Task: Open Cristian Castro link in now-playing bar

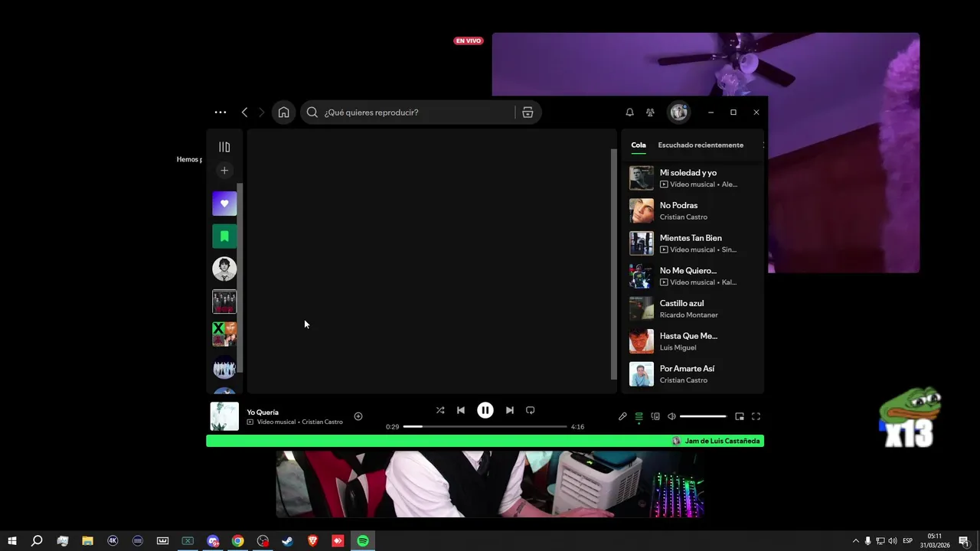Action: pyautogui.click(x=322, y=422)
